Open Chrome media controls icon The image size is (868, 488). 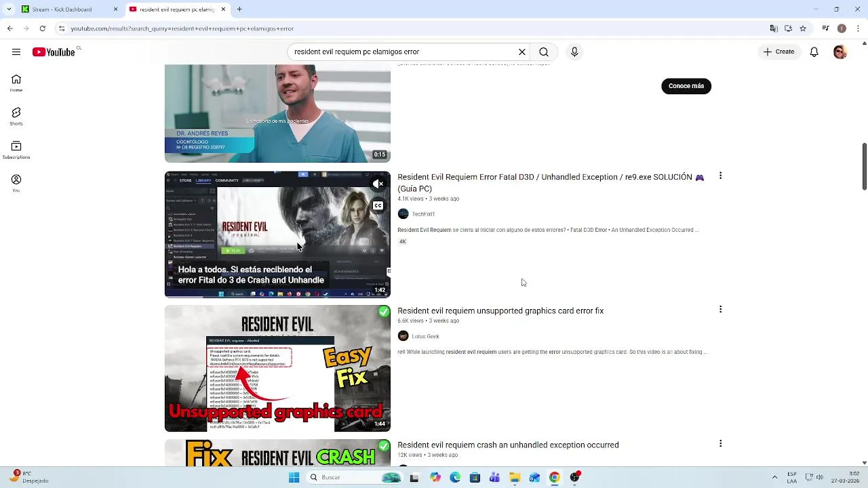click(825, 28)
